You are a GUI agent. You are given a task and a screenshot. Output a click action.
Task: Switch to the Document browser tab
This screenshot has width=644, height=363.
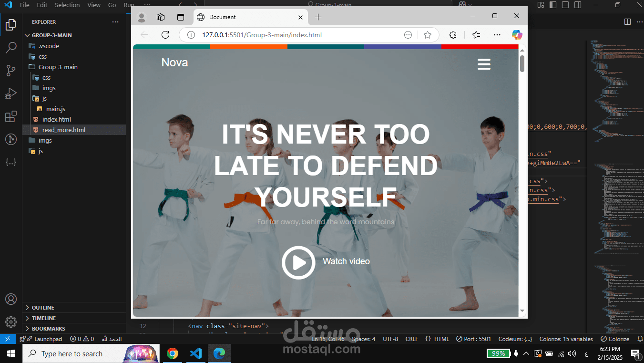point(250,17)
